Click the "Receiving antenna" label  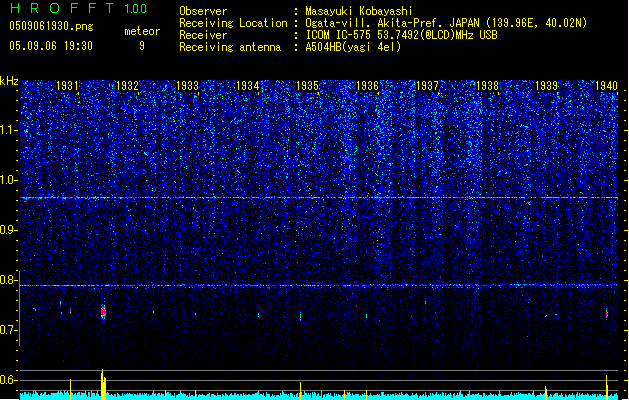point(230,47)
